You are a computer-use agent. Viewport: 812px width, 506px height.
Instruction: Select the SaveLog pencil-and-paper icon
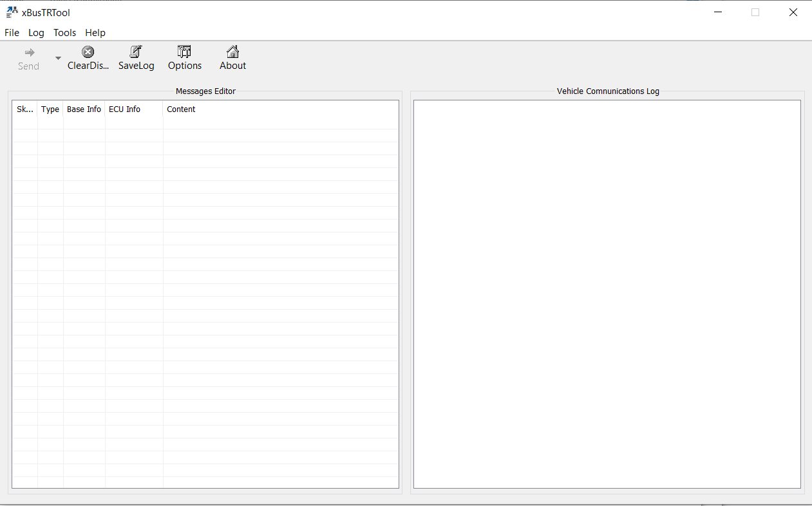tap(136, 52)
